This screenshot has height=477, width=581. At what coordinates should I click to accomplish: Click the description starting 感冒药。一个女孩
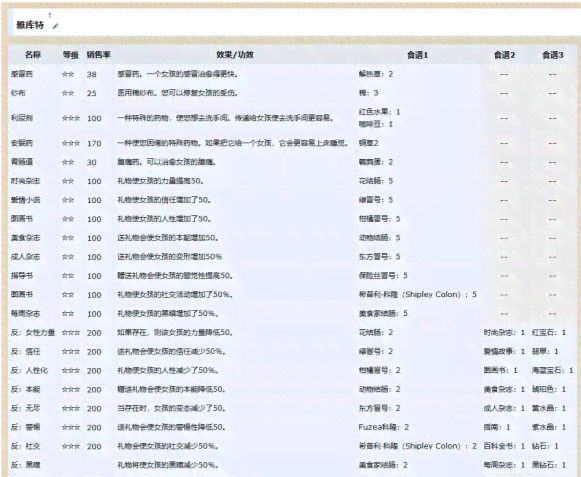pos(177,74)
